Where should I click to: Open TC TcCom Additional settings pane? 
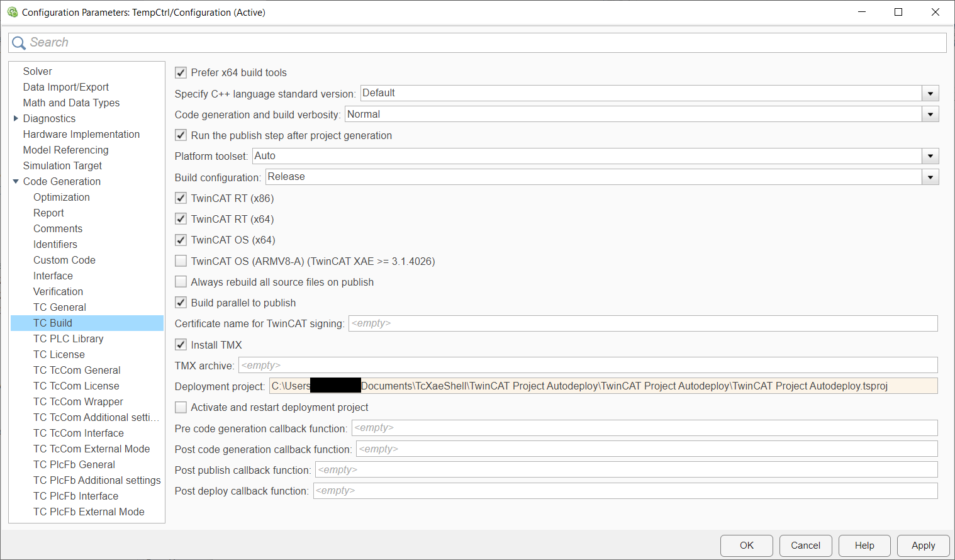[96, 417]
